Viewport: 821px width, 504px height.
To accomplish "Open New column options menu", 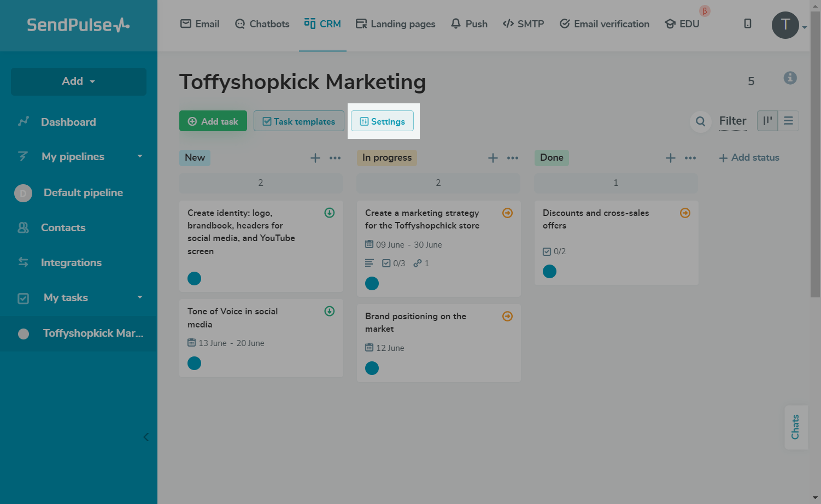I will pos(335,158).
